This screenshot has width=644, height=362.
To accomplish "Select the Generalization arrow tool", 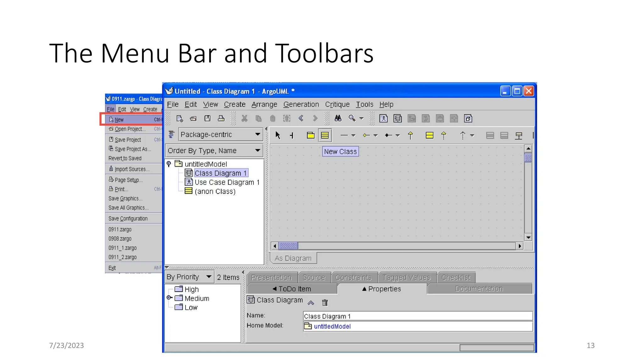I will [410, 135].
